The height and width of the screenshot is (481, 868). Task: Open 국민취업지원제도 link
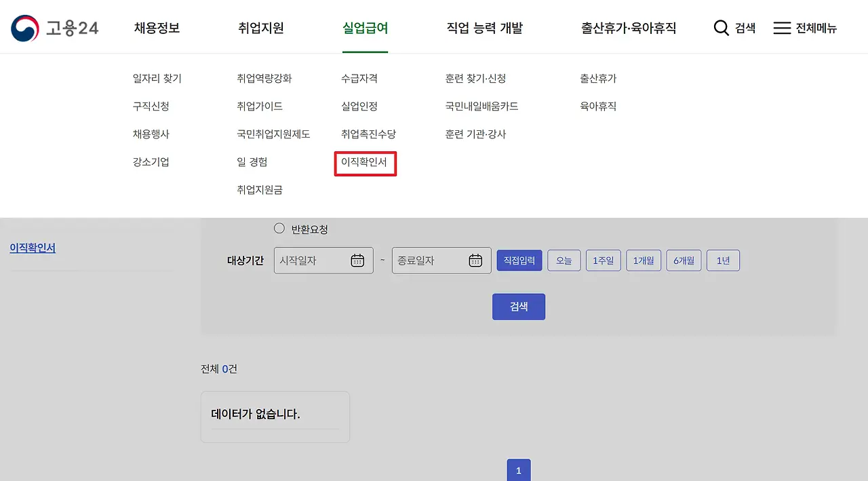coord(273,134)
